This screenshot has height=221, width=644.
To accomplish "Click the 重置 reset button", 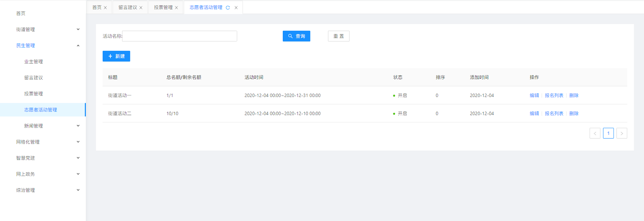I will point(339,36).
